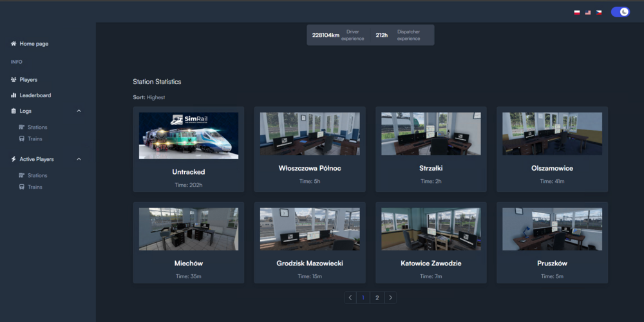Click the Logs clipboard icon
The image size is (644, 322).
[x=14, y=111]
